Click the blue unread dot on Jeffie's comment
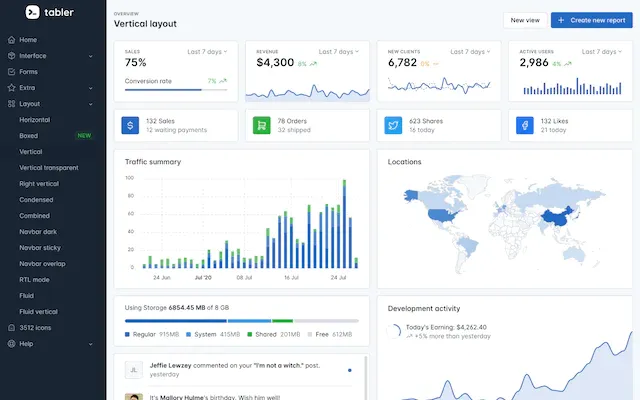The height and width of the screenshot is (400, 640). pos(349,370)
